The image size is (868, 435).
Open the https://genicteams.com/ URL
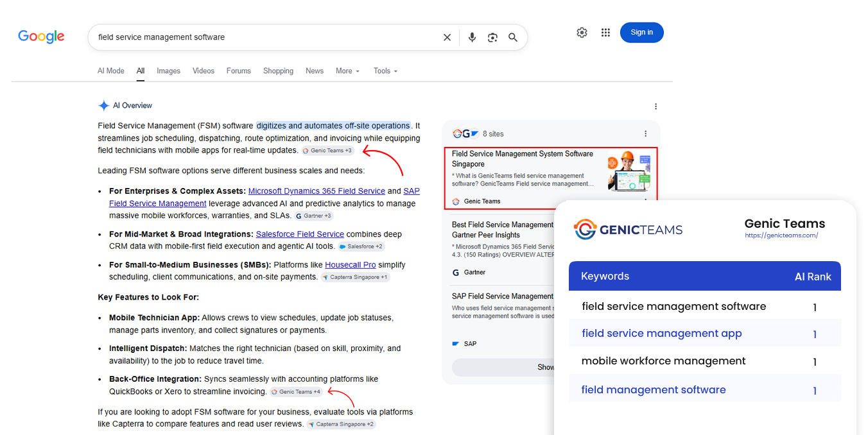tap(781, 235)
